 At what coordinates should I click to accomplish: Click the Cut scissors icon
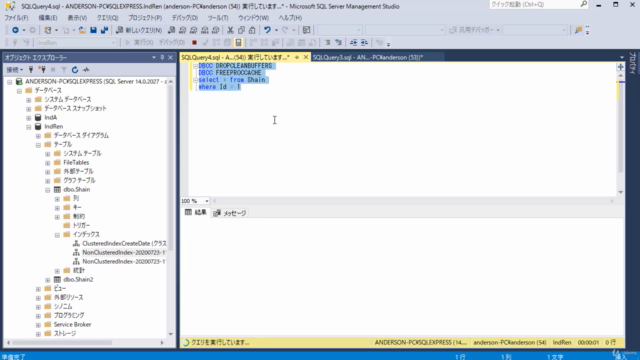pos(230,30)
